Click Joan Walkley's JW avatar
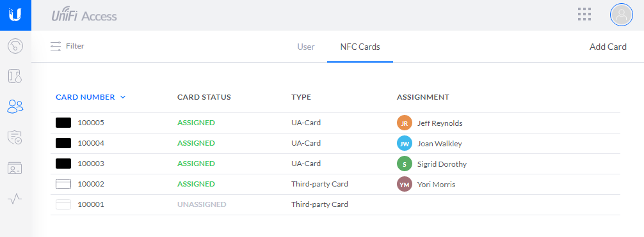 coord(405,144)
